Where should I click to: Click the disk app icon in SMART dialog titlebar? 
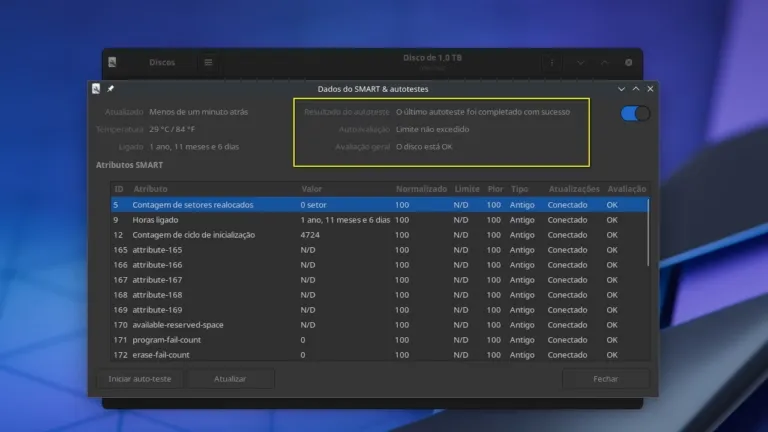coord(96,89)
